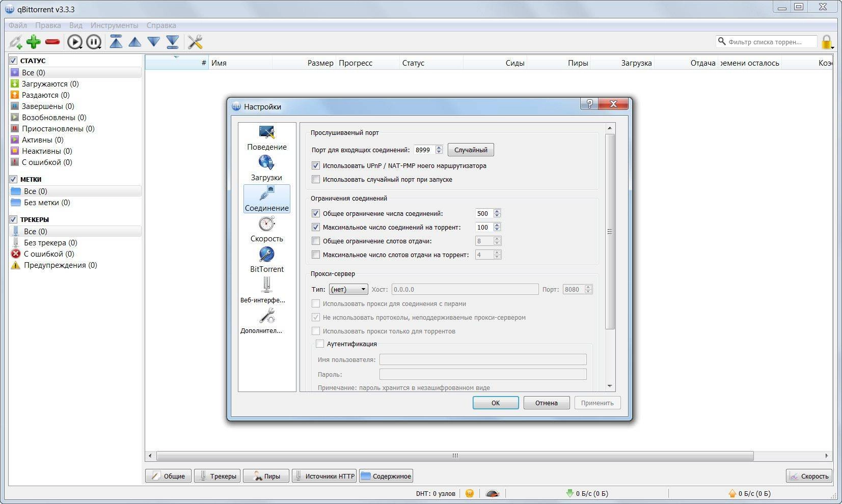Screen dimensions: 842x504
Task: Switch to the Источники HTTP tab
Action: click(324, 476)
